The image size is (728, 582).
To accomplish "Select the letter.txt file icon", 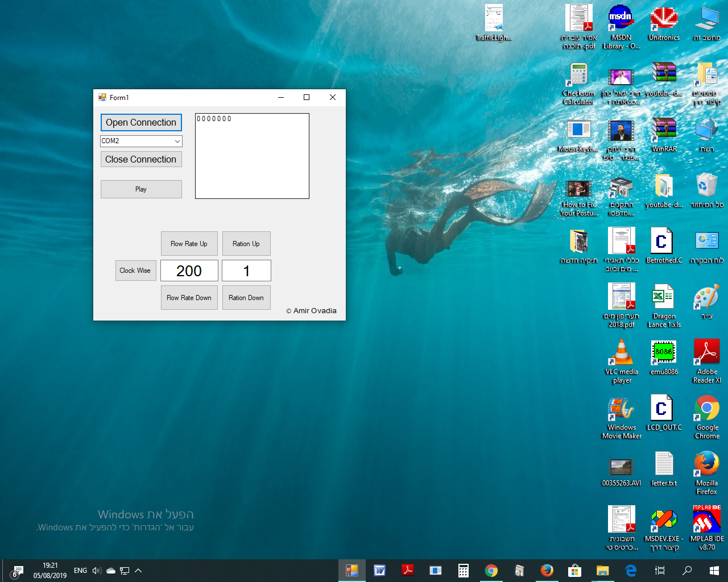I will pos(664,469).
